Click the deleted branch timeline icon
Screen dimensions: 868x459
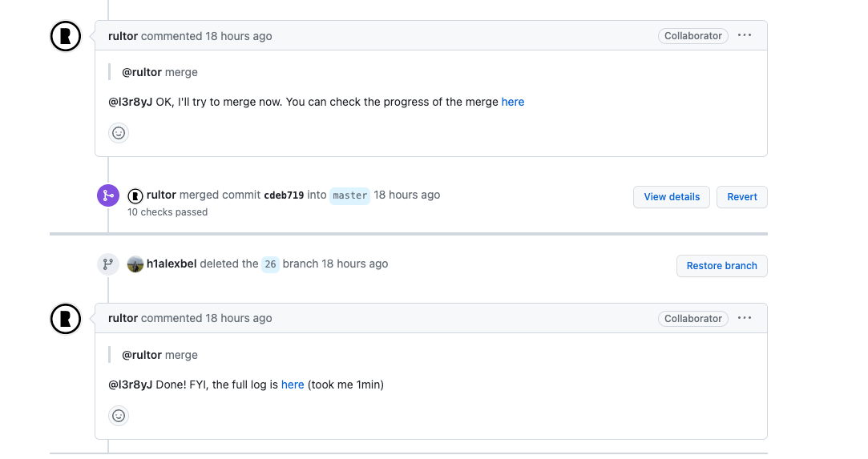pyautogui.click(x=108, y=264)
